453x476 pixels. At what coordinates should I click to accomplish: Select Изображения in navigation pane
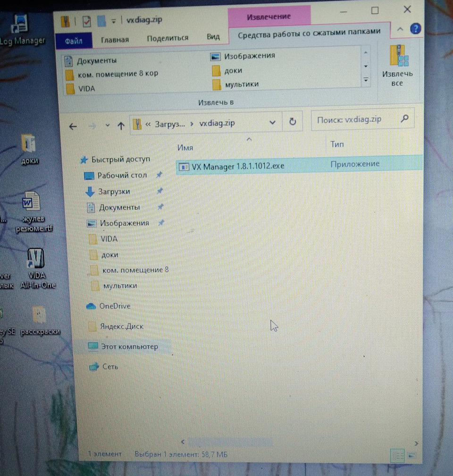[118, 223]
